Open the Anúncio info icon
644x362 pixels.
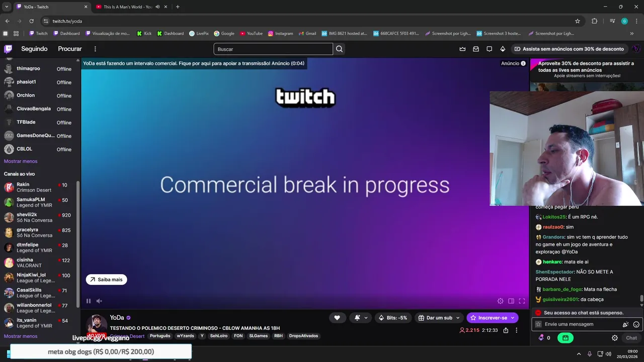523,63
